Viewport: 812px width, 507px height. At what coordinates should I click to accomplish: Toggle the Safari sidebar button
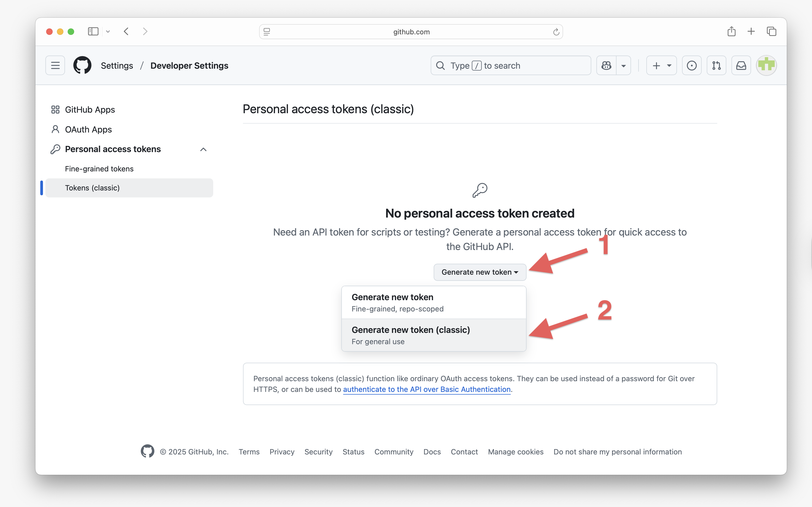[x=93, y=32]
